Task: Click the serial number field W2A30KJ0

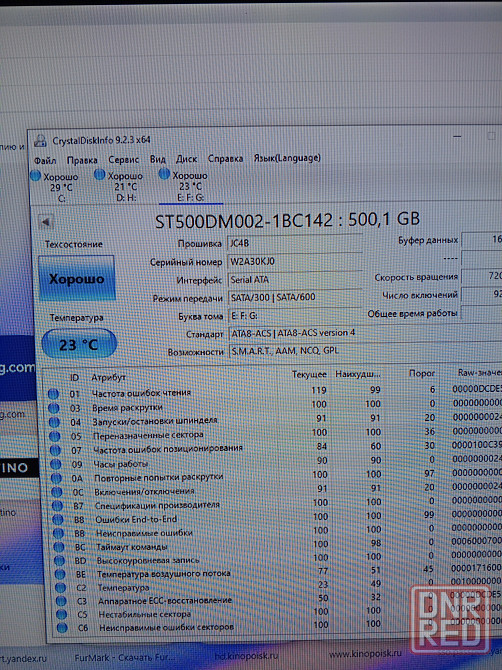Action: 294,261
